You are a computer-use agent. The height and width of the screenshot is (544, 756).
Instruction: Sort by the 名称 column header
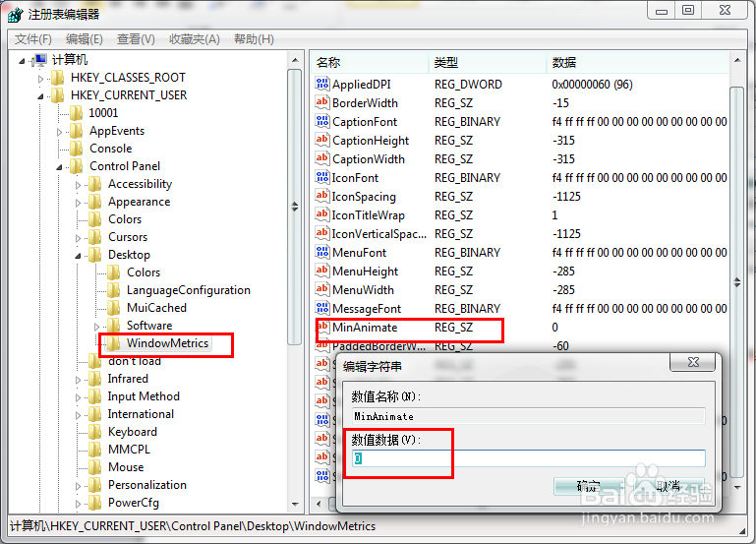click(x=370, y=63)
